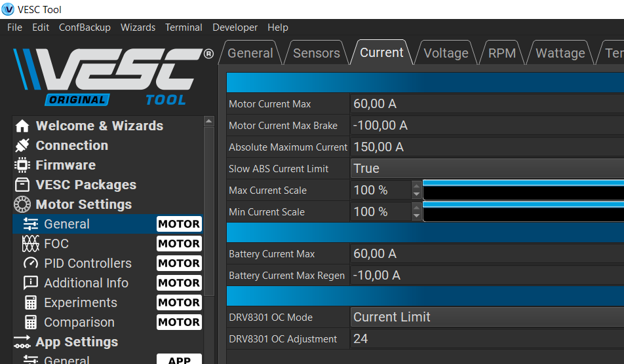Viewport: 624px width, 364px height.
Task: Click the sidebar scrollbar up arrow
Action: pos(209,122)
